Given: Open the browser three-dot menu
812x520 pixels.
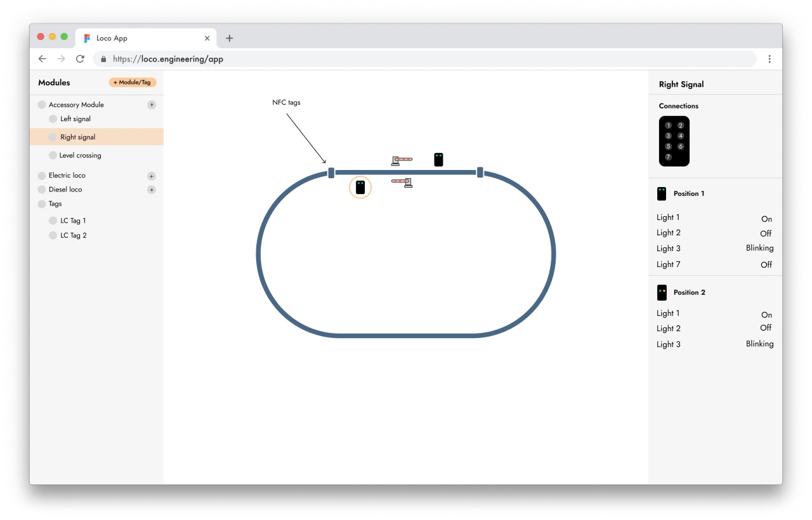Looking at the screenshot, I should click(769, 58).
